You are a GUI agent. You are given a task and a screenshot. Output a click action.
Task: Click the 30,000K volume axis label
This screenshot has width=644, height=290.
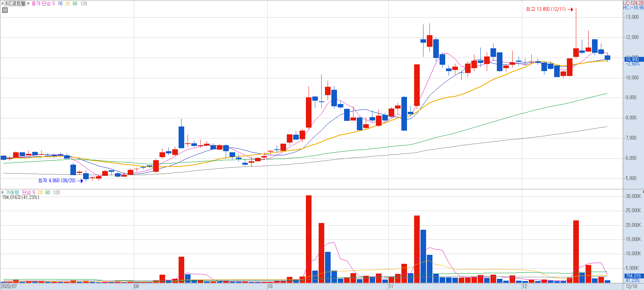[634, 196]
